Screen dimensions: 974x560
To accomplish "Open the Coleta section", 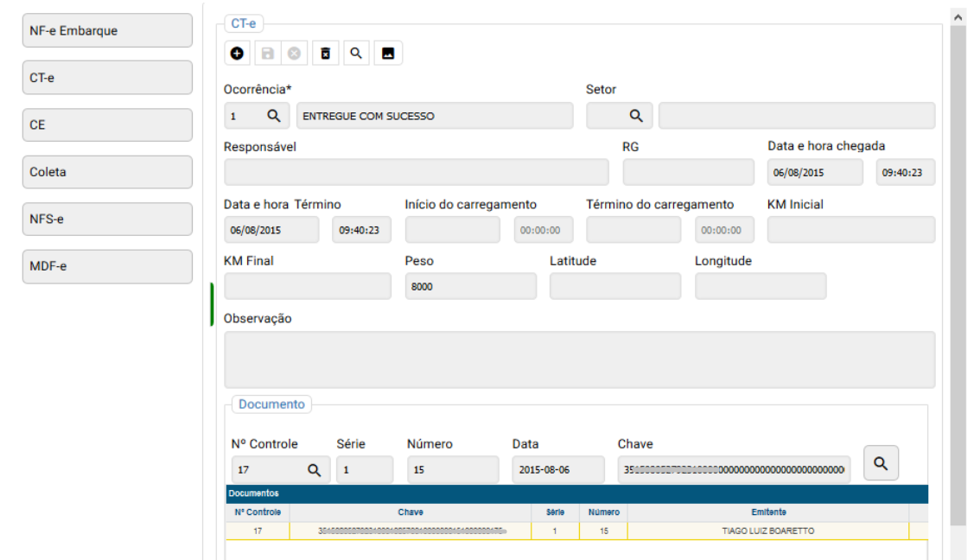I will pyautogui.click(x=107, y=172).
